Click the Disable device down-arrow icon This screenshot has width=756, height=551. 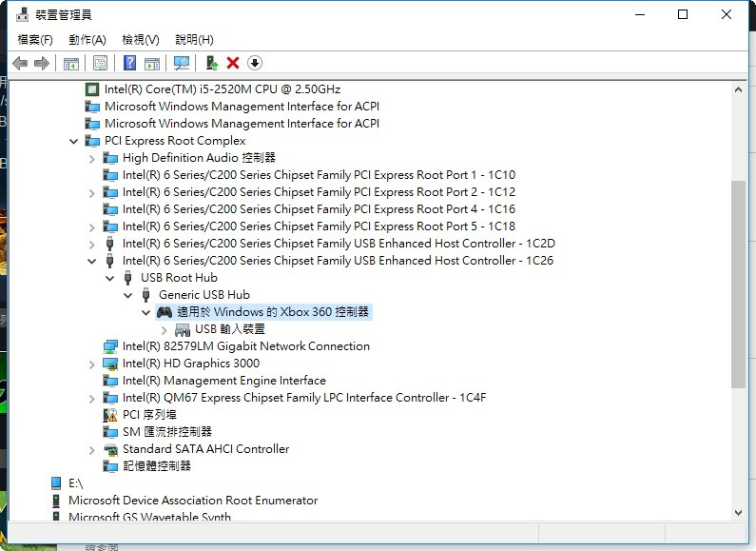click(x=255, y=63)
